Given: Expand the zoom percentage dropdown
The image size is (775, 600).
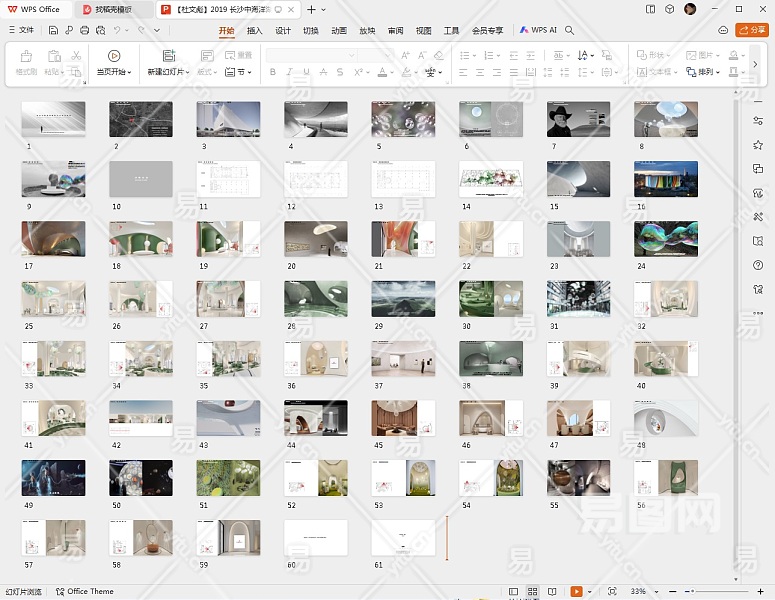Looking at the screenshot, I should coord(658,592).
